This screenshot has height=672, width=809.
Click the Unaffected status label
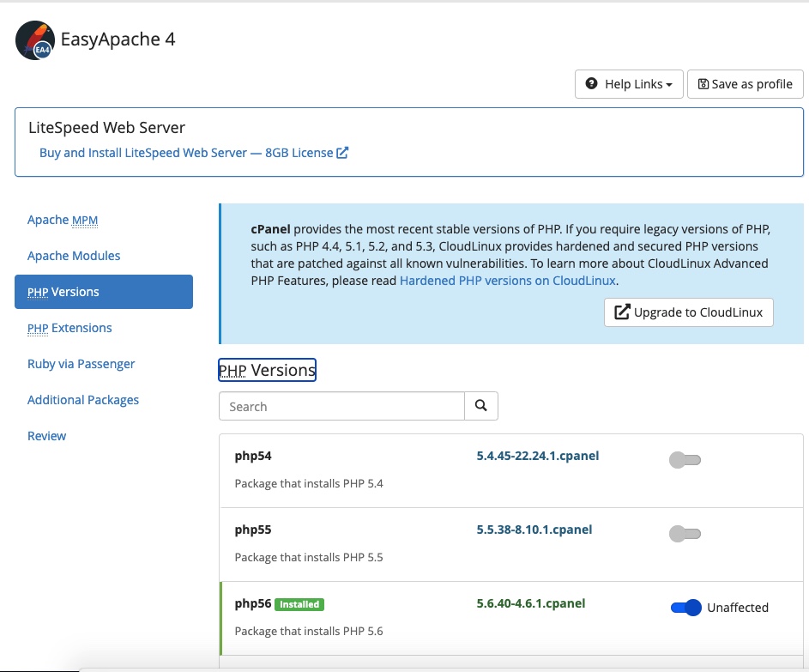[x=738, y=608]
